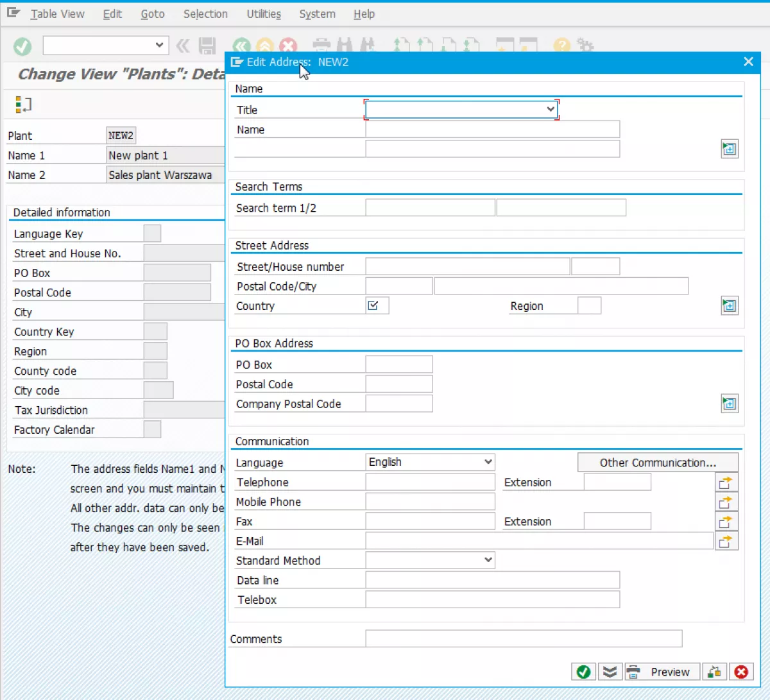
Task: Click the expand icon in Name section
Action: coord(730,149)
